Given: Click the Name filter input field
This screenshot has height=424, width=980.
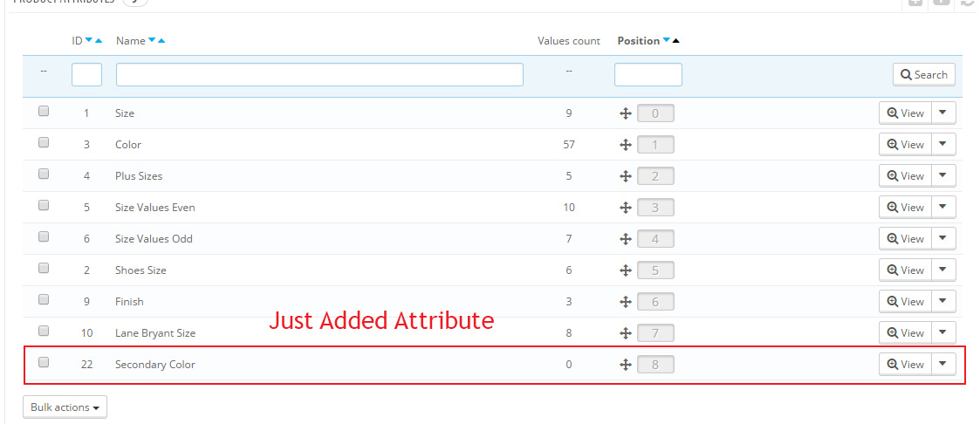Looking at the screenshot, I should (319, 75).
